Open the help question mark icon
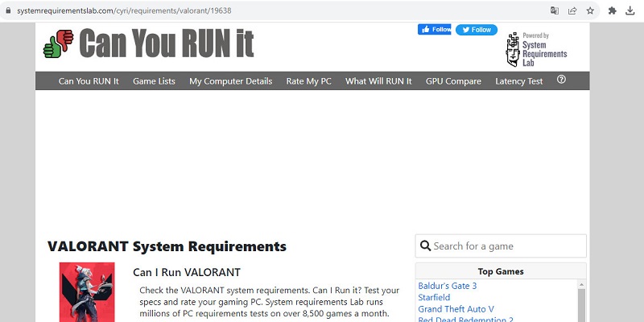The height and width of the screenshot is (322, 644). 561,80
